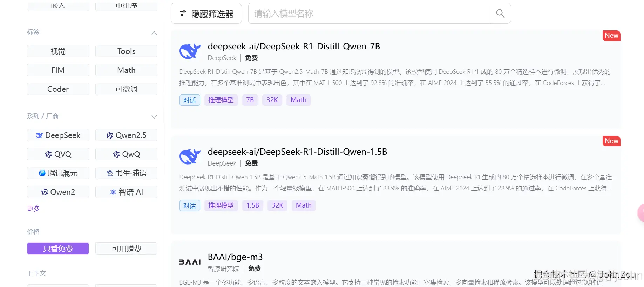644x287 pixels.
Task: Collapse the 标签 section chevron
Action: [154, 33]
